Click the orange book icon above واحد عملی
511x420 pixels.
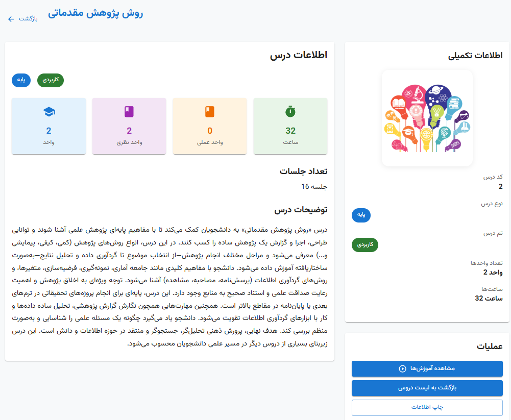pyautogui.click(x=210, y=112)
